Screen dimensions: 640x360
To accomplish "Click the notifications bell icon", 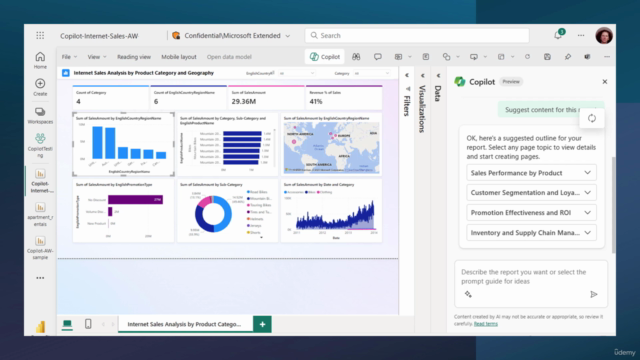I will [x=558, y=35].
